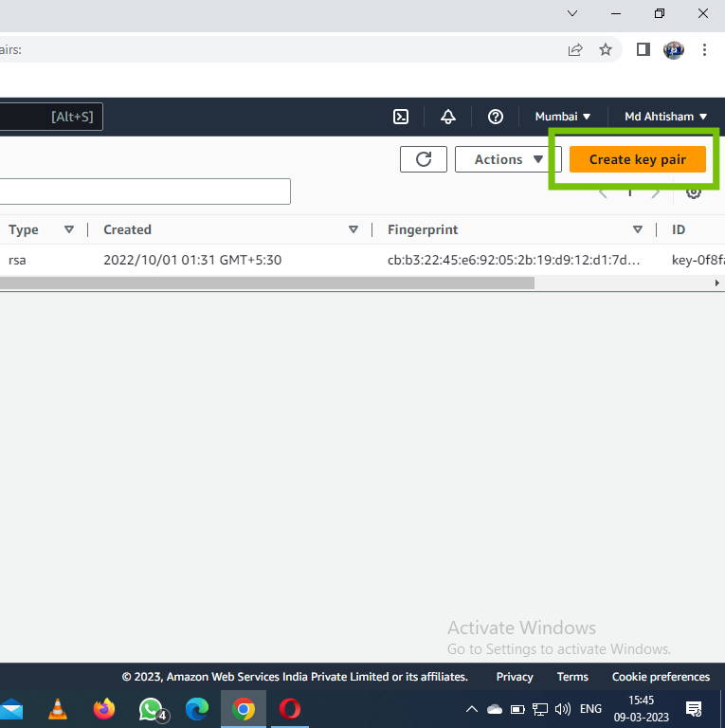Show hidden system tray icons
The width and height of the screenshot is (725, 728).
472,709
